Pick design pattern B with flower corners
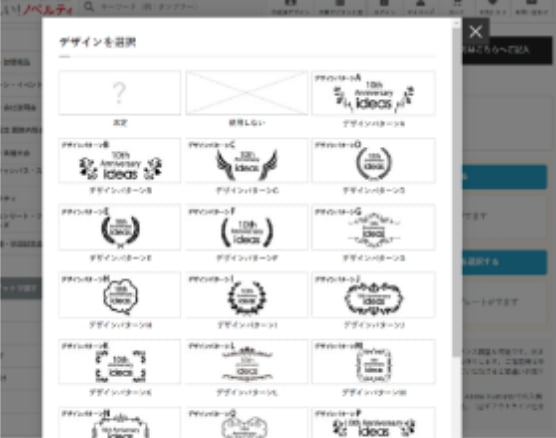The image size is (556, 438). (x=119, y=160)
